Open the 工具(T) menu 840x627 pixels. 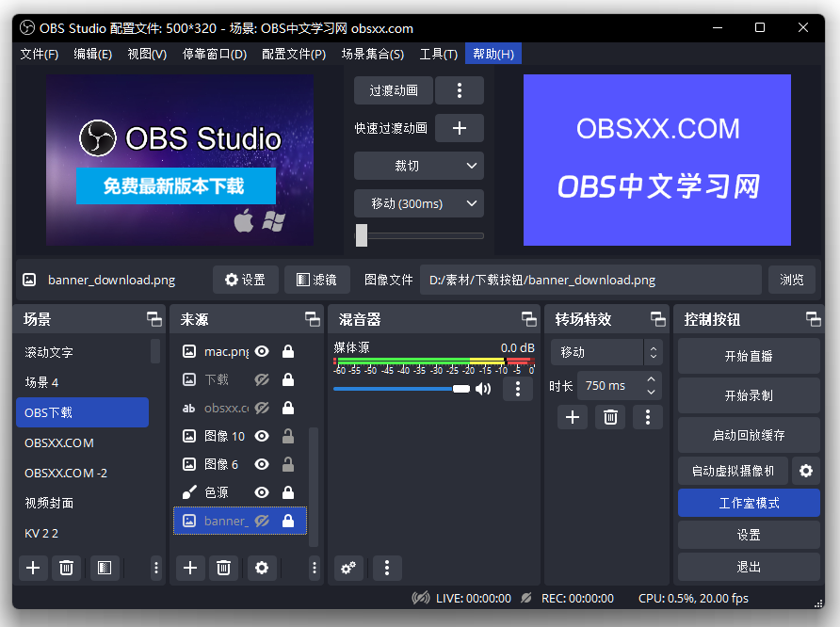coord(438,54)
